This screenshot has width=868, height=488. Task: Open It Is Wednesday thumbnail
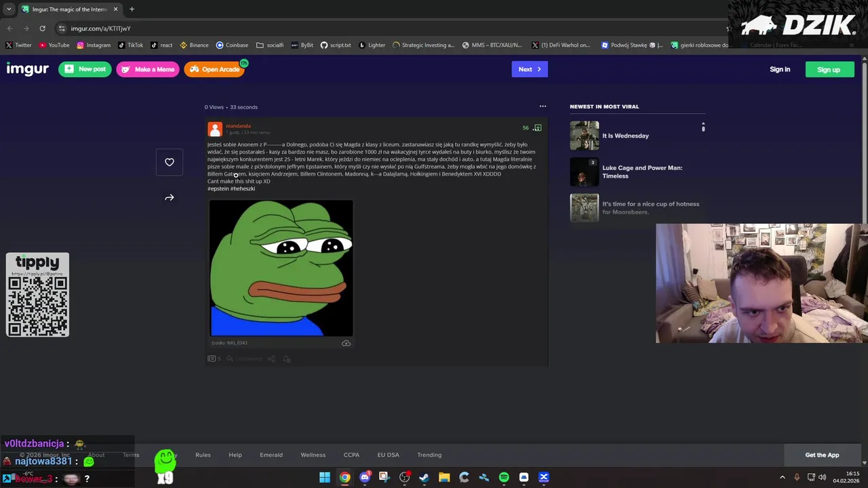point(585,136)
